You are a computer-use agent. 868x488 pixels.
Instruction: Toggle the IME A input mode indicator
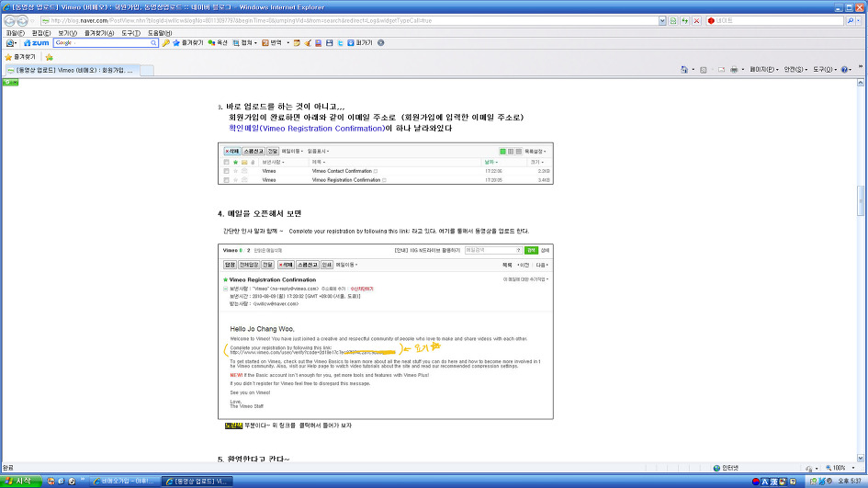coord(765,482)
